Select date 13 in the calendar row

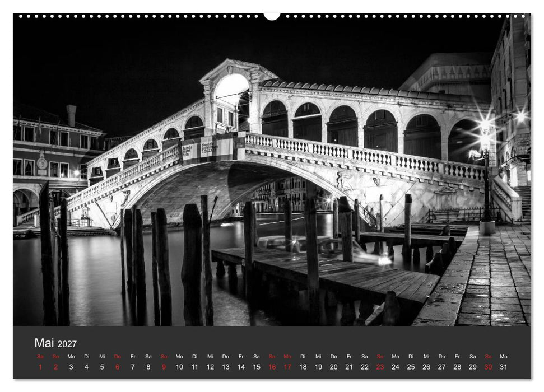pyautogui.click(x=226, y=367)
